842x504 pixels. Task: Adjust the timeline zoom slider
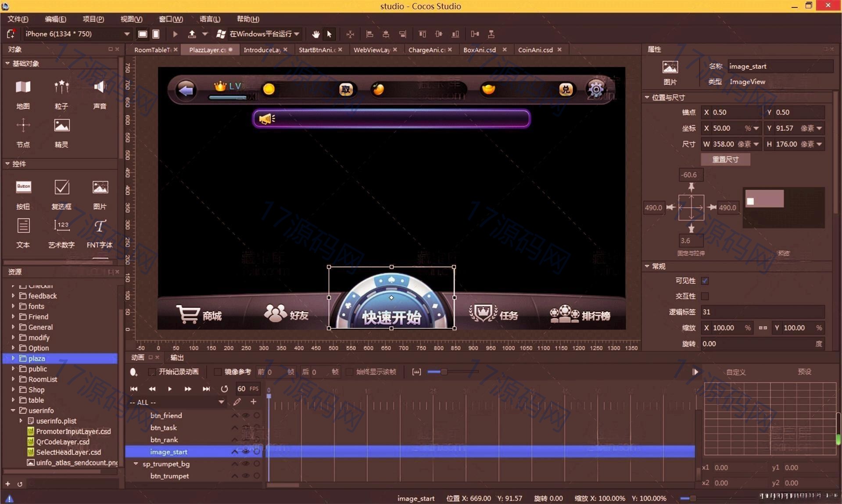click(x=444, y=372)
